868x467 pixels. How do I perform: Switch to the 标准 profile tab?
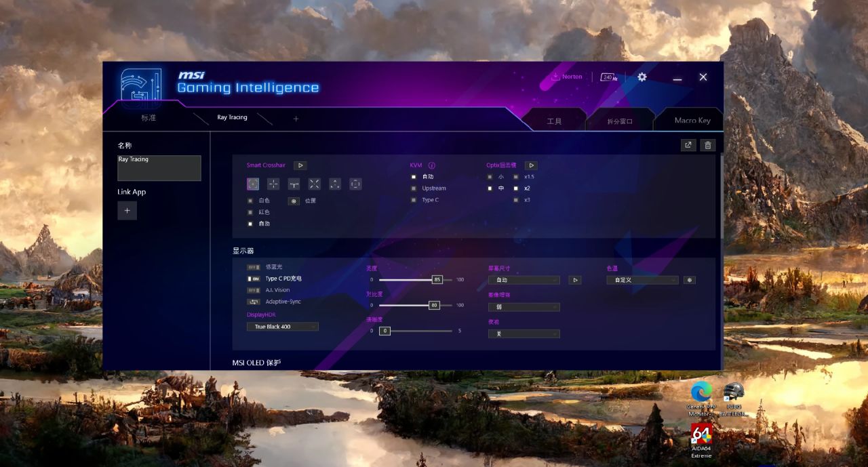pos(149,118)
